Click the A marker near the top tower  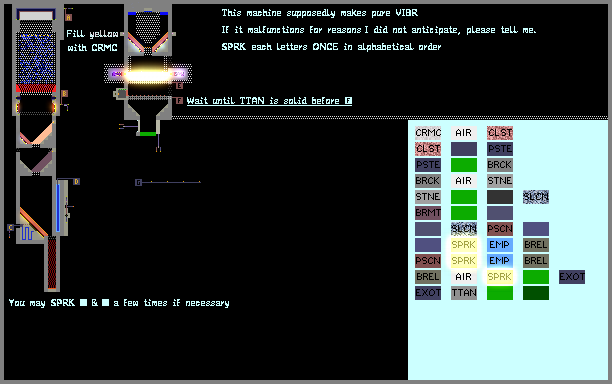point(69,18)
